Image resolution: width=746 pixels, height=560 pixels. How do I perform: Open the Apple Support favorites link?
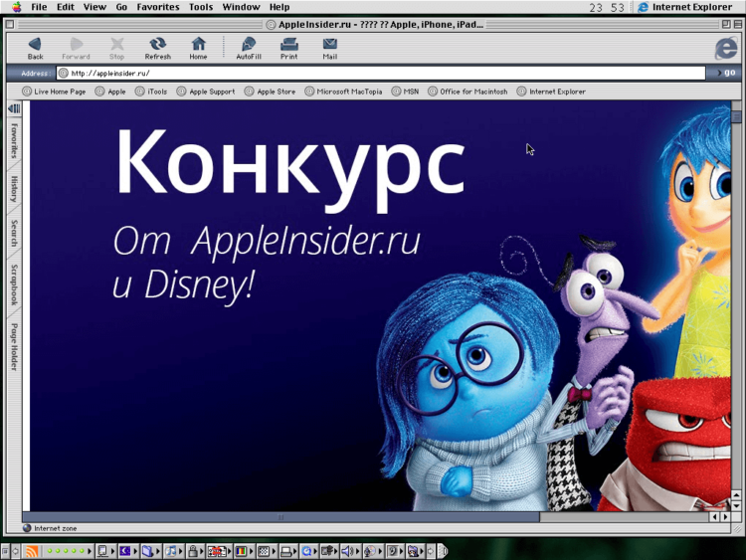[x=206, y=92]
